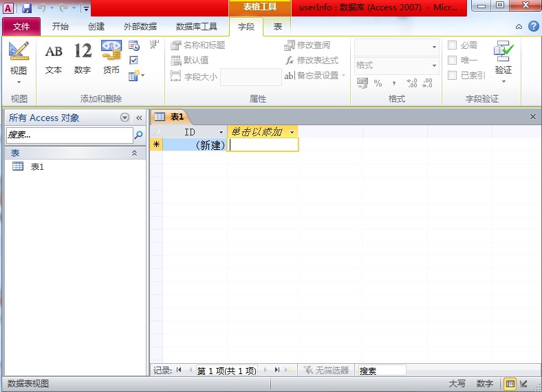Add a 文本 (AB) field
This screenshot has height=392, width=542.
click(54, 58)
